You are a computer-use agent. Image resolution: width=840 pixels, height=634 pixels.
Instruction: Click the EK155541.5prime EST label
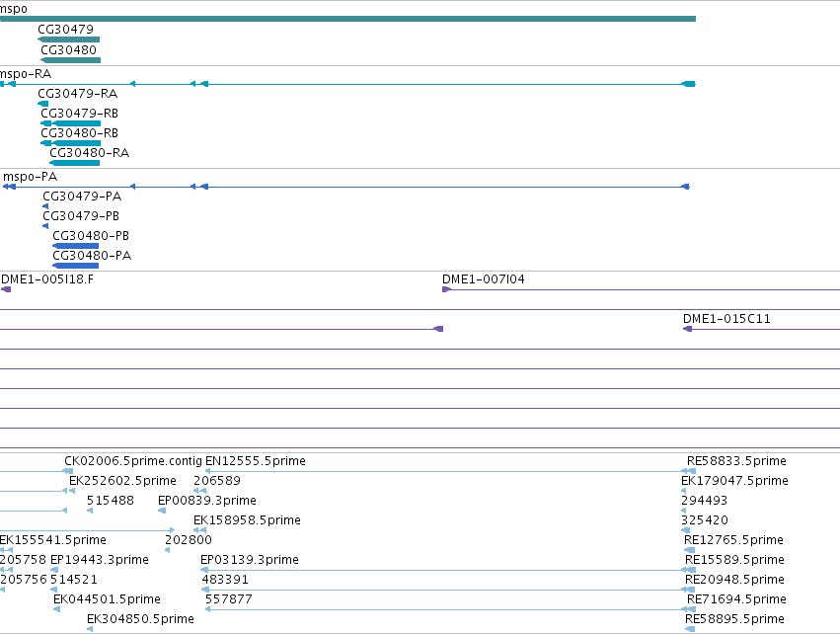coord(52,541)
